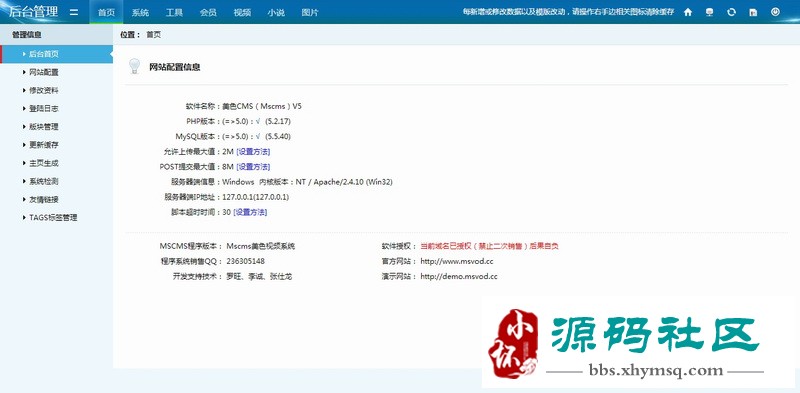800x393 pixels.
Task: Click the home icon in top bar
Action: (688, 12)
